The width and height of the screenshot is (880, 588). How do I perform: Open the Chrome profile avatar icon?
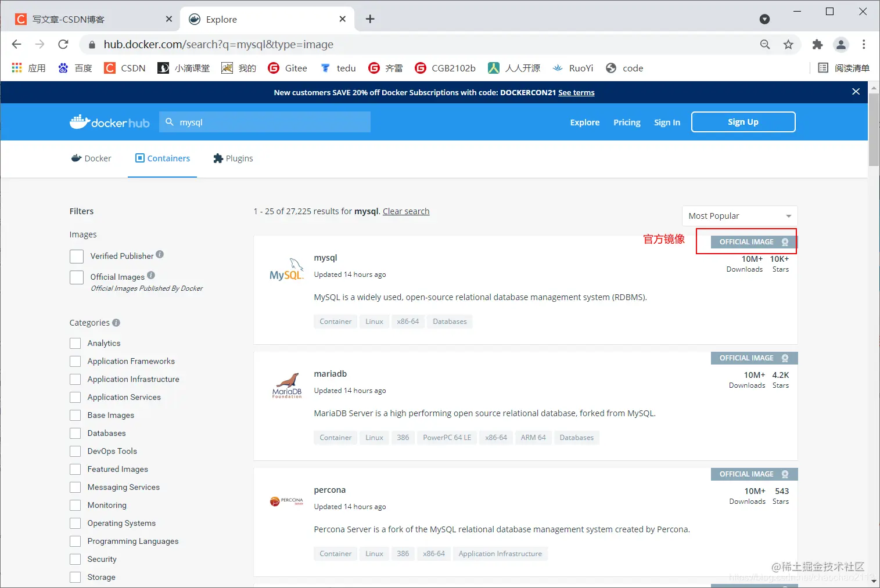[841, 45]
